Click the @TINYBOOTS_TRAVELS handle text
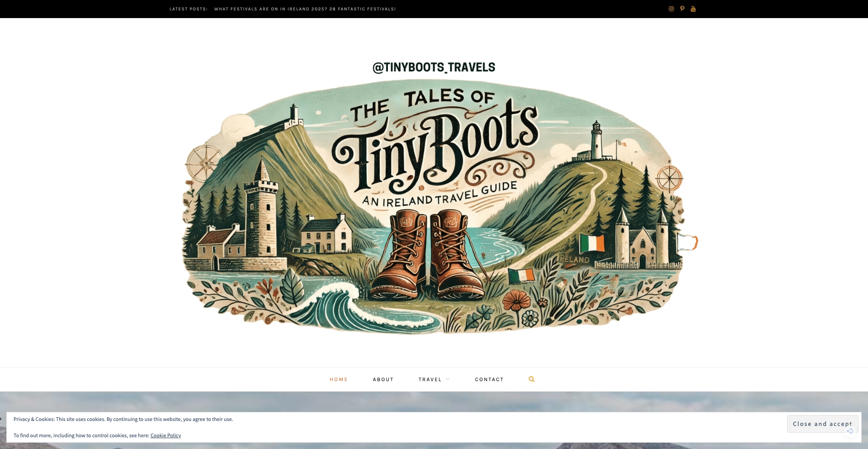The width and height of the screenshot is (868, 449). coord(433,67)
